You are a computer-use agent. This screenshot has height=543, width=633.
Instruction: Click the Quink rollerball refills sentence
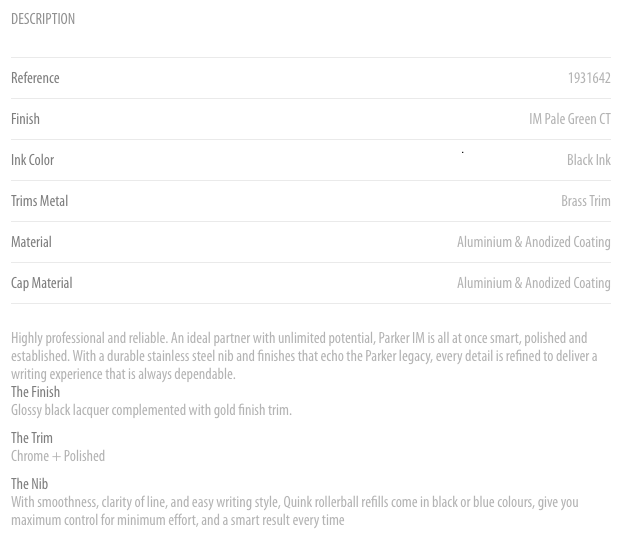click(x=295, y=511)
